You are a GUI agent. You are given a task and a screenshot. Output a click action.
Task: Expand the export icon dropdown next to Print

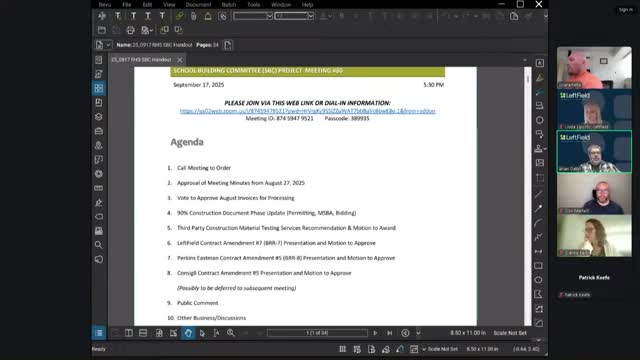point(151,30)
